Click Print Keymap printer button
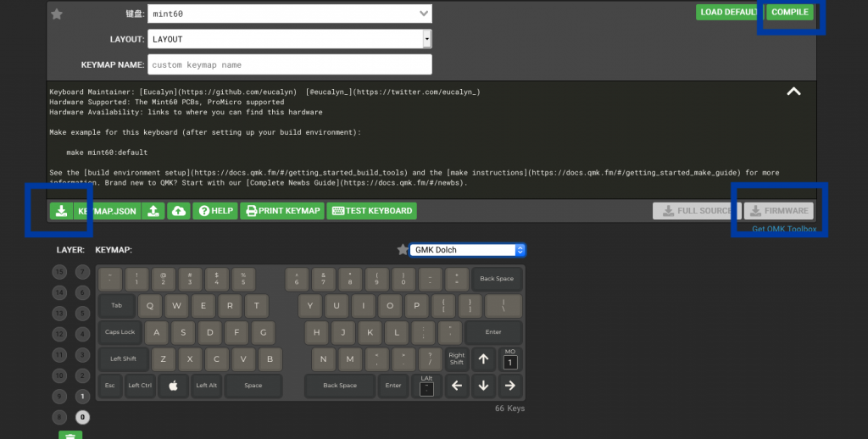 click(282, 211)
